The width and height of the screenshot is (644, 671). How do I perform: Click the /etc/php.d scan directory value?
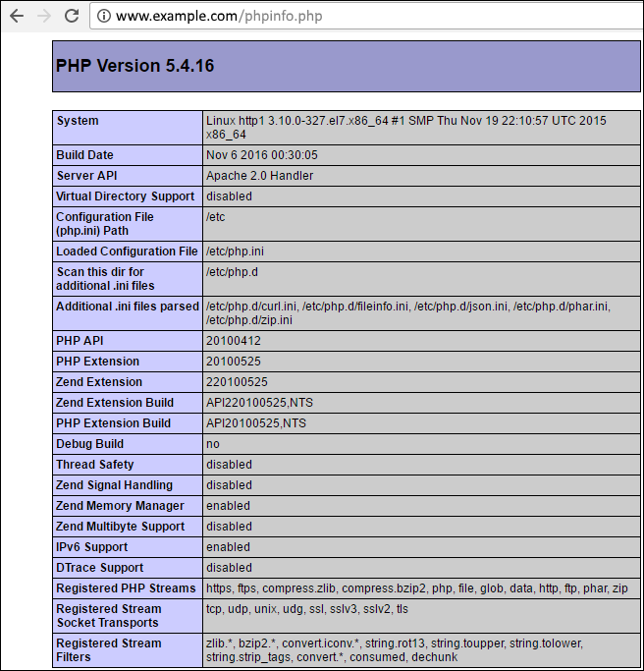232,272
